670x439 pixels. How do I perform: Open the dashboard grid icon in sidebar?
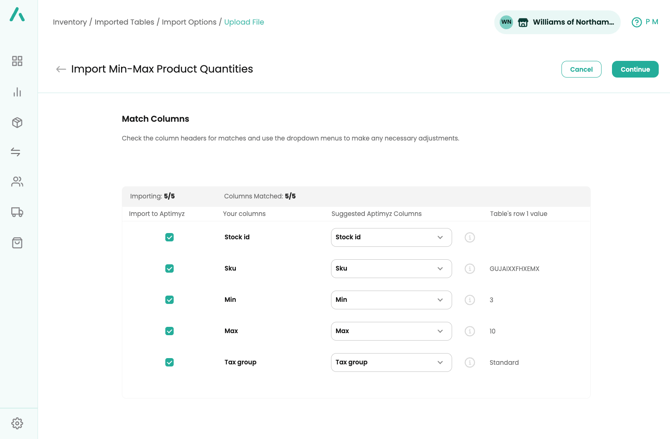click(x=17, y=61)
